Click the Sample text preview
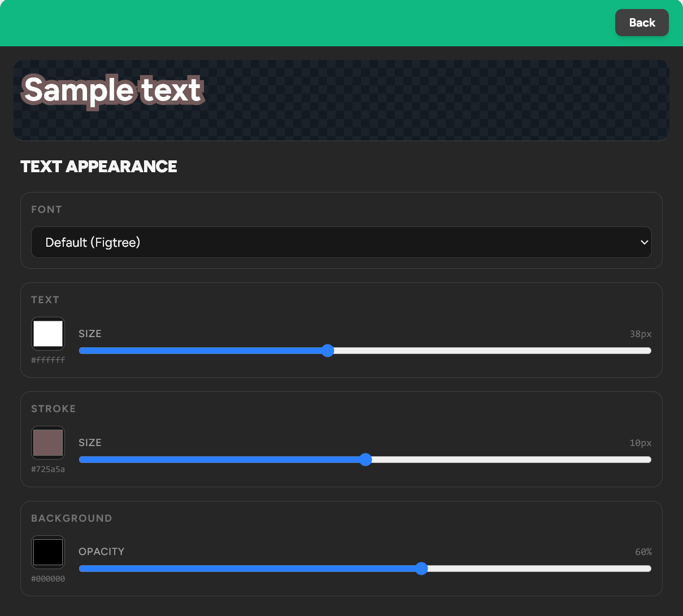This screenshot has width=683, height=616. click(111, 91)
